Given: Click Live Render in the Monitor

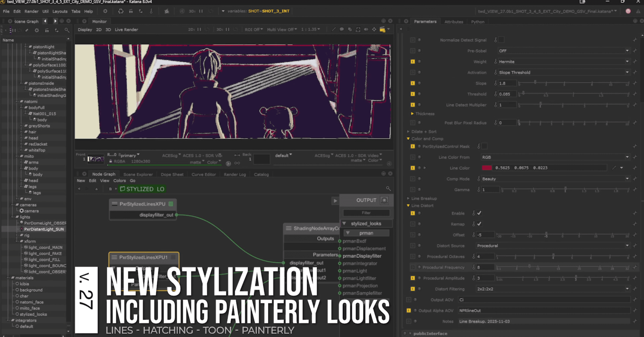Looking at the screenshot, I should [126, 30].
